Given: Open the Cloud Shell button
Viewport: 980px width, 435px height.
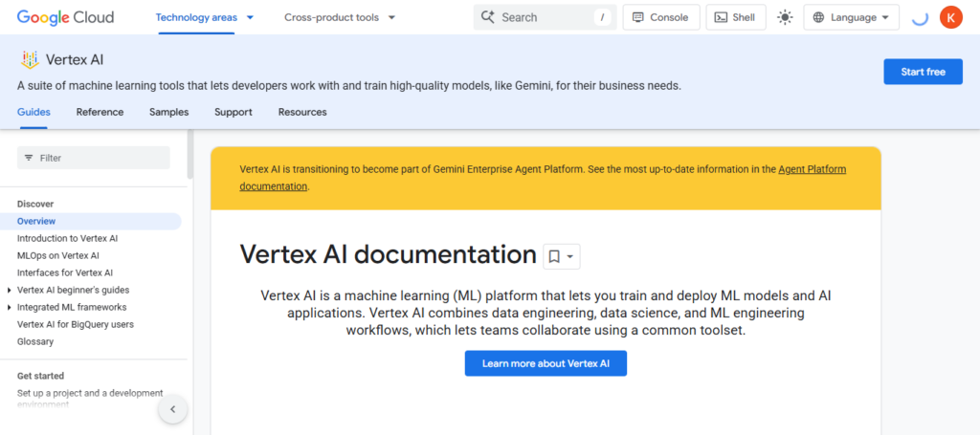Looking at the screenshot, I should [x=736, y=17].
